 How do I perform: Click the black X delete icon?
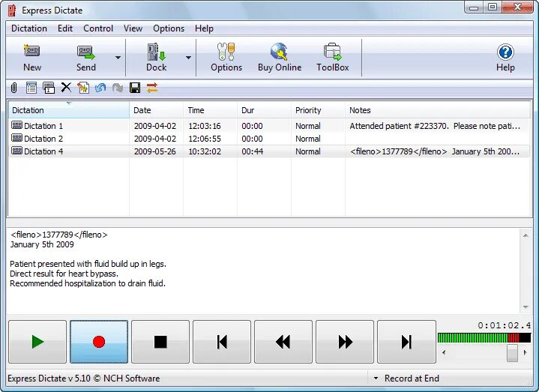pyautogui.click(x=66, y=87)
